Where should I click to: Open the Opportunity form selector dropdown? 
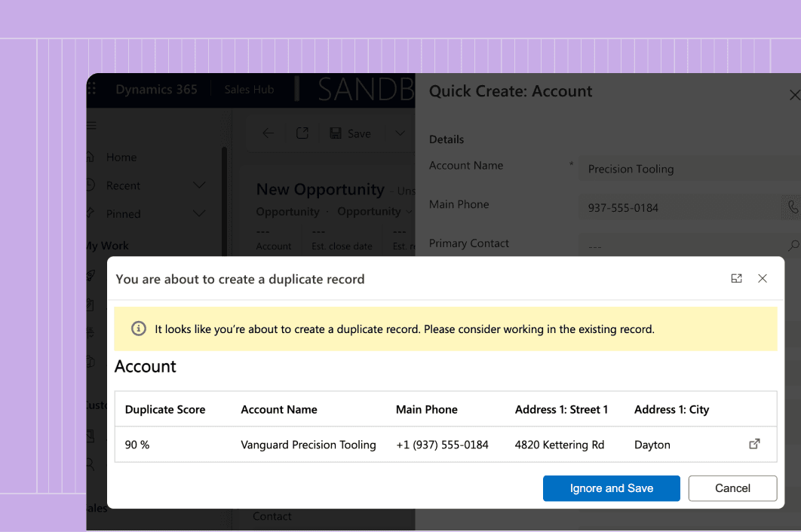click(x=374, y=212)
